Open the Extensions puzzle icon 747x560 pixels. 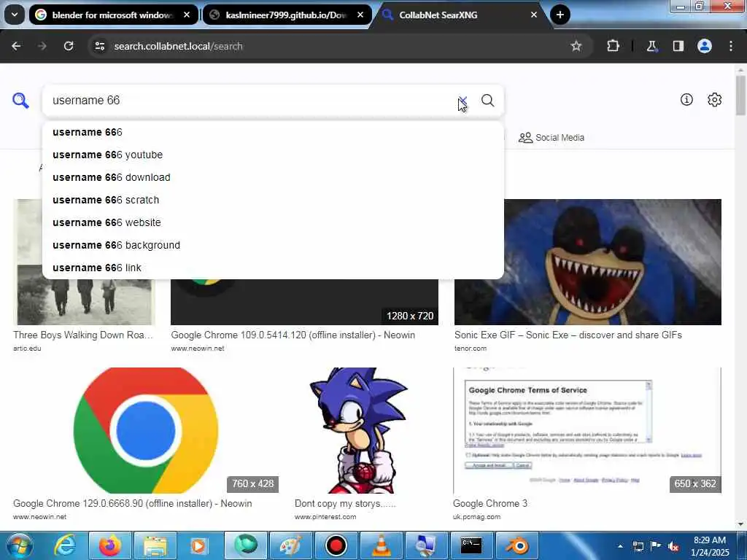(613, 46)
